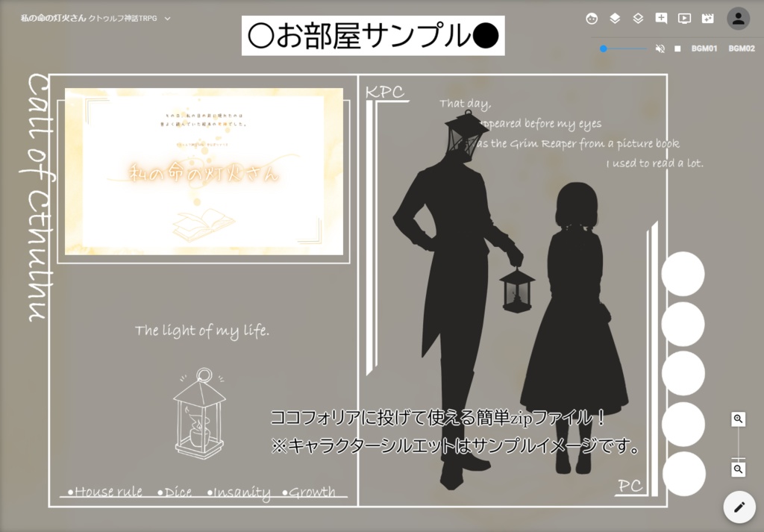
Task: Play the BGM01 track
Action: pos(706,48)
